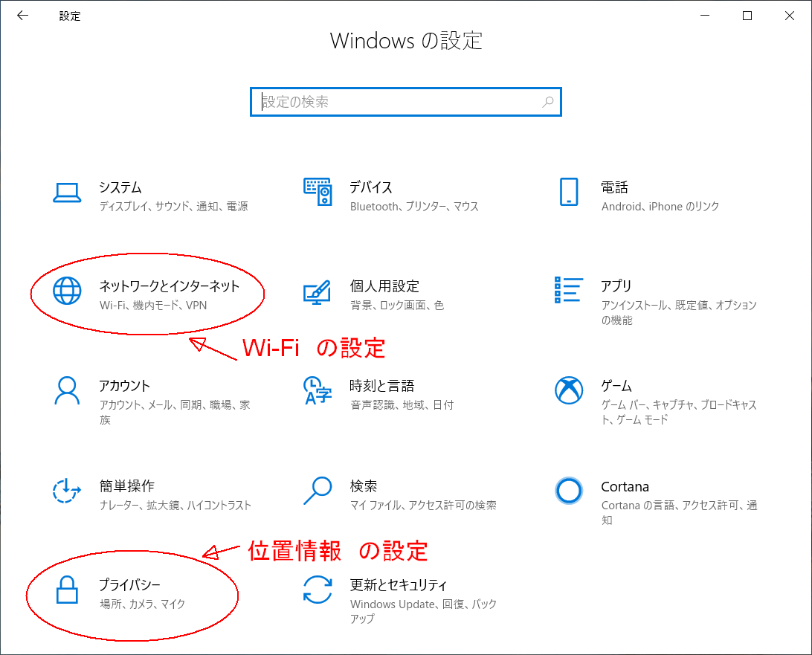Click the 電話 phone icon
Screen dimensions: 812x655
click(x=569, y=192)
